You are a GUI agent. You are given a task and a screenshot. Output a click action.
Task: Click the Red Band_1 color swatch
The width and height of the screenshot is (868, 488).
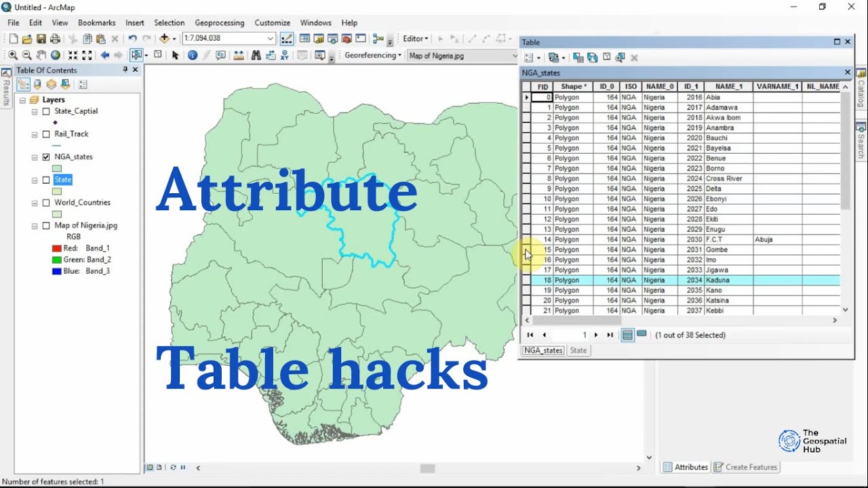click(57, 249)
